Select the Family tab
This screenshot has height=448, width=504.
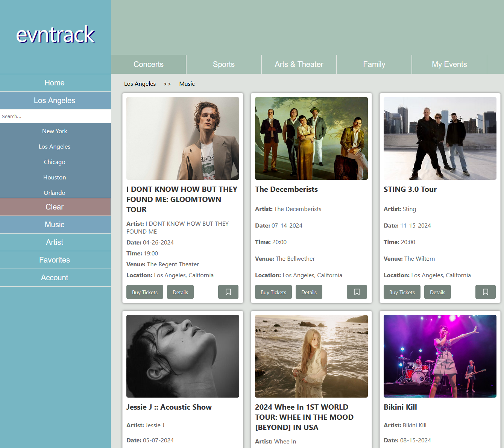click(x=374, y=64)
